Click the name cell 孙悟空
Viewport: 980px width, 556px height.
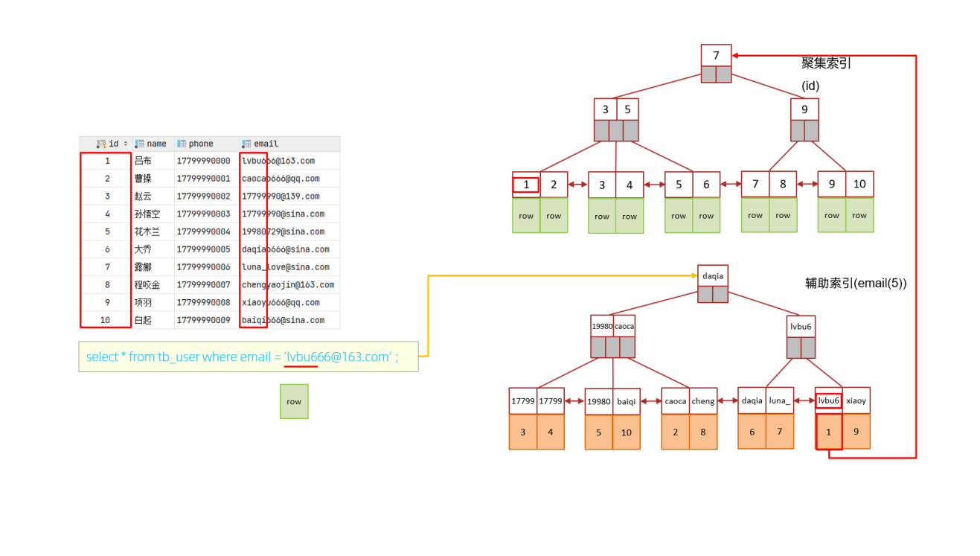[147, 214]
